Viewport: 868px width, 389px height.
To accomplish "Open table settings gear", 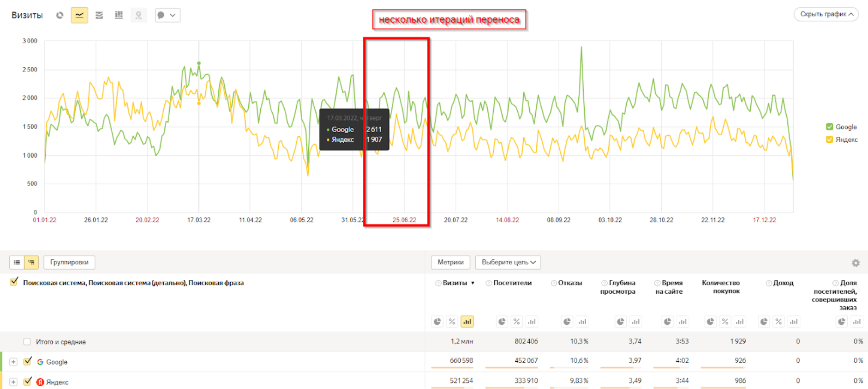I will [x=856, y=263].
